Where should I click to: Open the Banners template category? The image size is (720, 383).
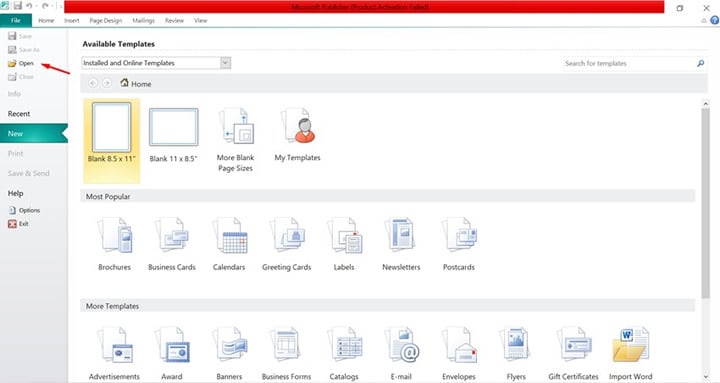[x=229, y=354]
